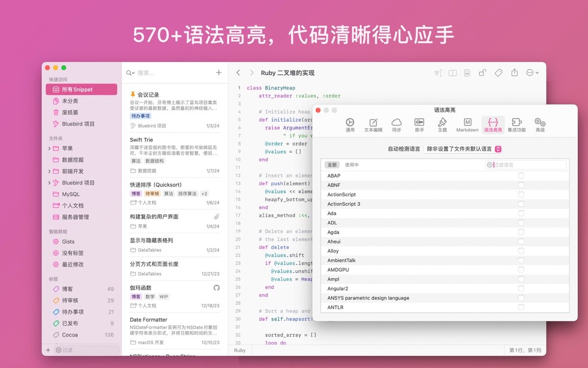588x368 pixels.
Task: Open 所有 Snippet in the sidebar
Action: [81, 89]
